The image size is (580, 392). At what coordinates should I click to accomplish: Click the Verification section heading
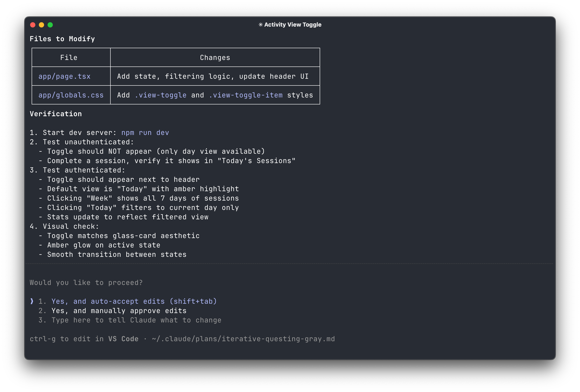(x=56, y=114)
